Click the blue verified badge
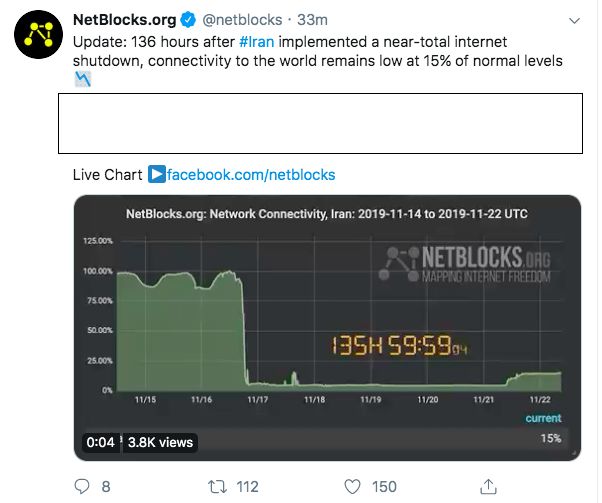The width and height of the screenshot is (602, 503). point(187,20)
